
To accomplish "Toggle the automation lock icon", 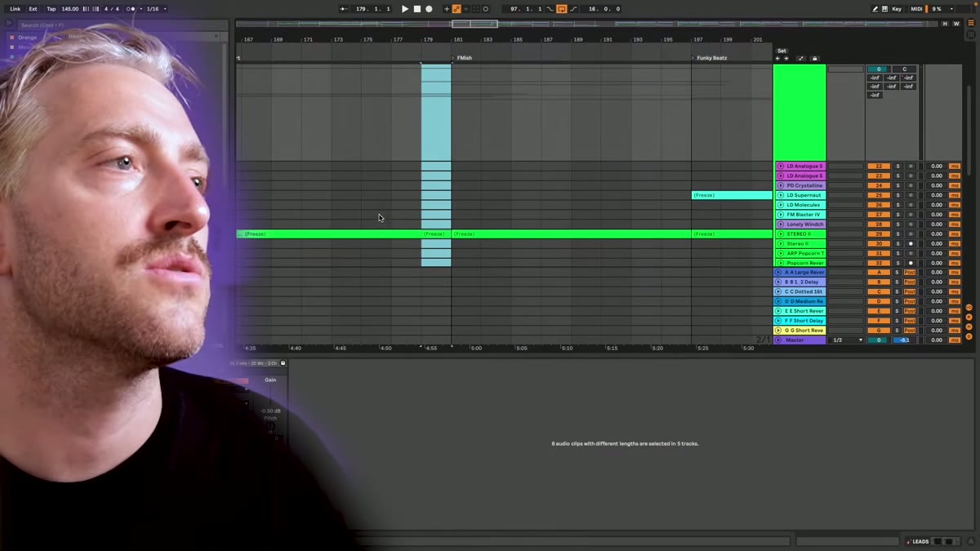I will pos(814,59).
